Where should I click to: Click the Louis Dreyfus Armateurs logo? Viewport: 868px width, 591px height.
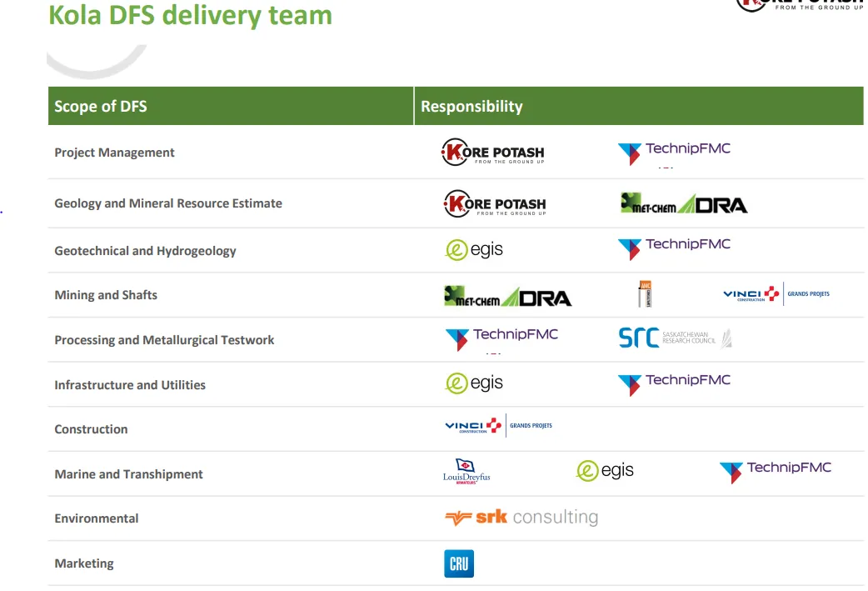[x=466, y=473]
